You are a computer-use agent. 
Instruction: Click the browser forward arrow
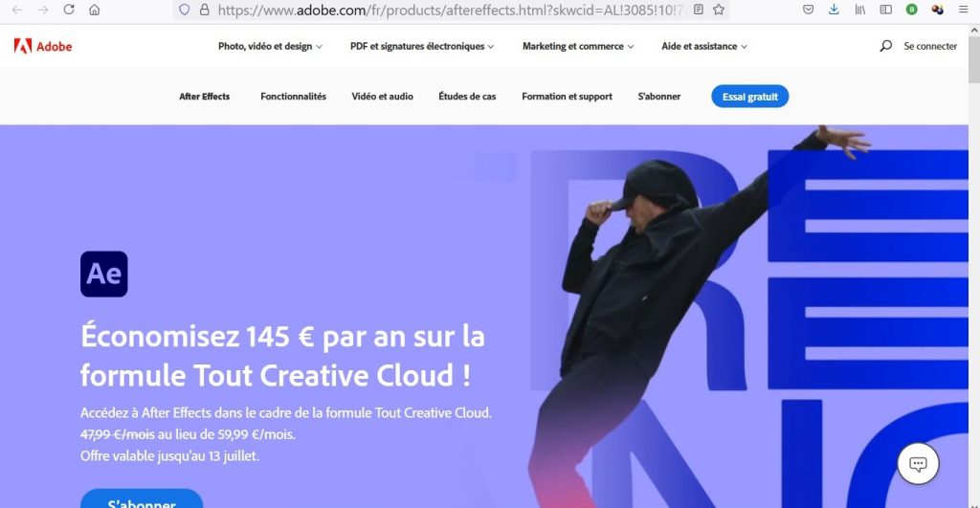tap(43, 10)
